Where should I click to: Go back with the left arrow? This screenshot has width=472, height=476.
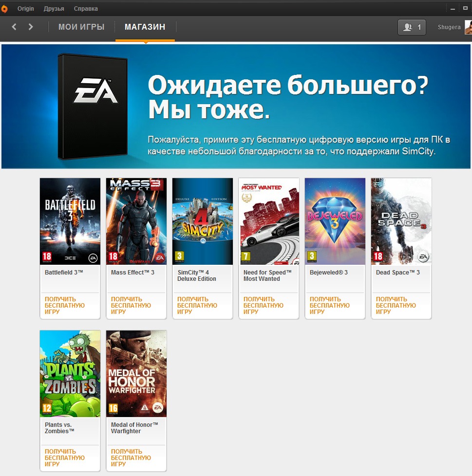14,27
